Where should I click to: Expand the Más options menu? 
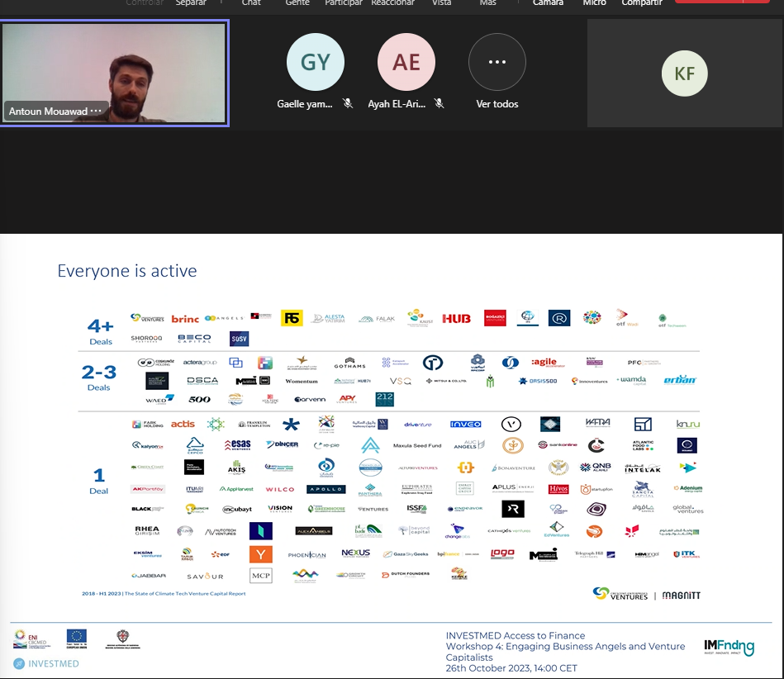point(488,3)
